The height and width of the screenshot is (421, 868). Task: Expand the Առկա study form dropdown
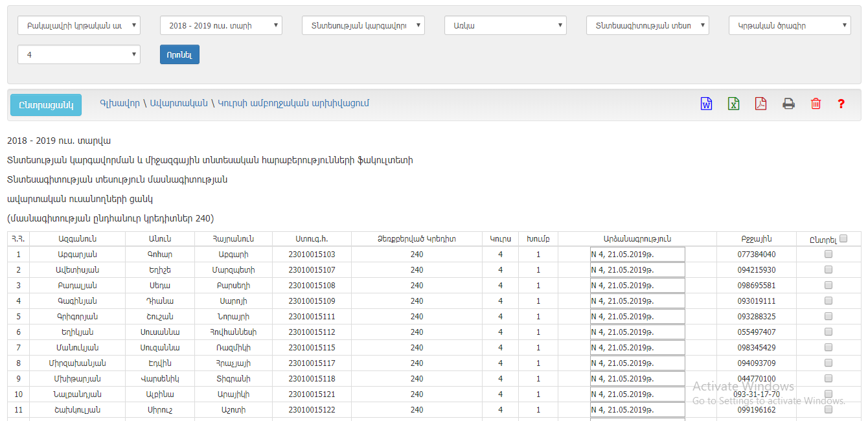tap(505, 26)
